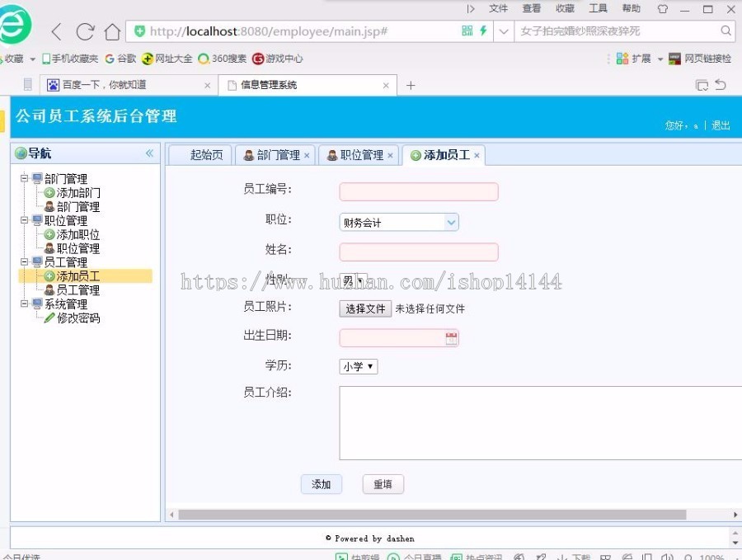Open the 职位 combo box dropdown arrow
The height and width of the screenshot is (560, 742).
pos(452,222)
